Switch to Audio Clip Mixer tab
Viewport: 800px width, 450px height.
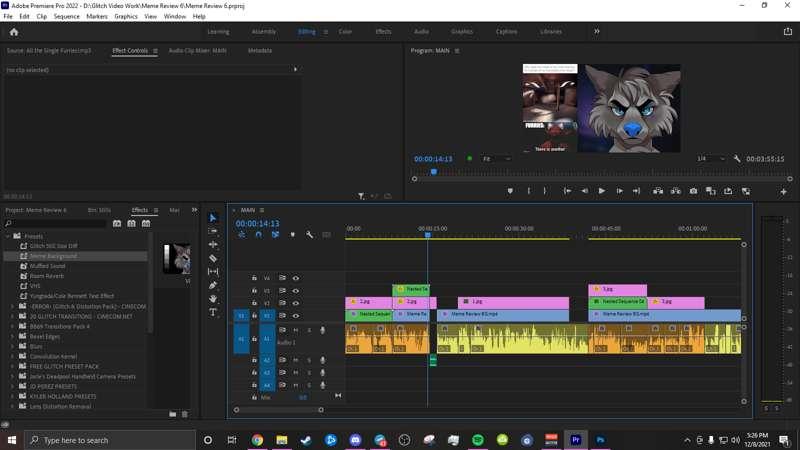click(197, 51)
